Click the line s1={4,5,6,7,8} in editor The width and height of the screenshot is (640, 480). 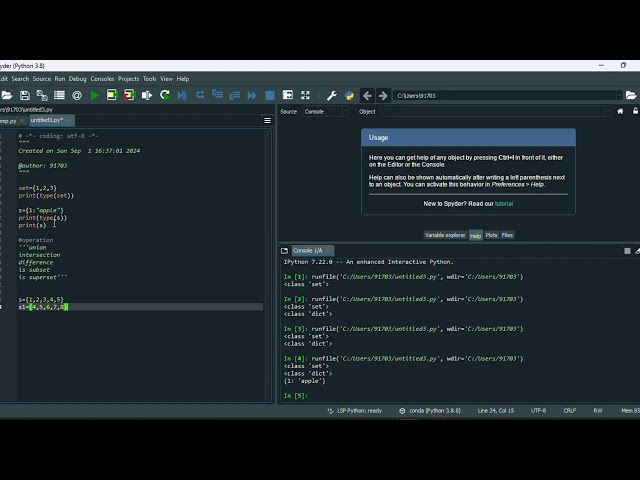43,307
